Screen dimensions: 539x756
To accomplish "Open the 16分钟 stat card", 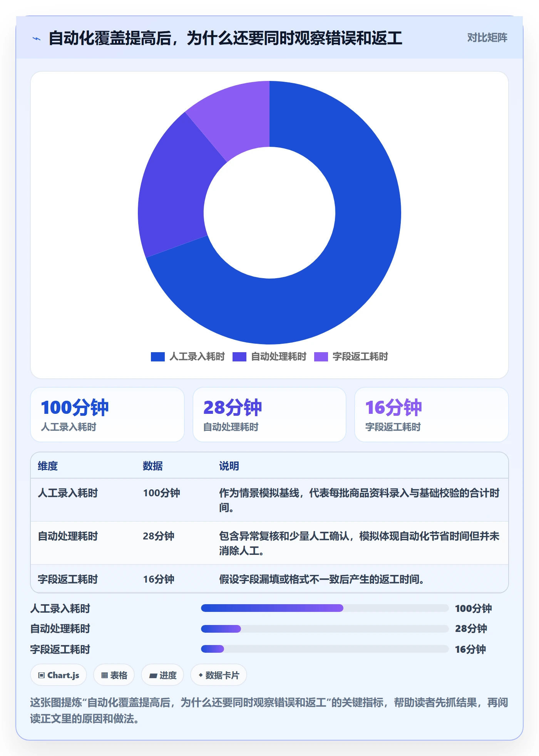I will click(432, 415).
